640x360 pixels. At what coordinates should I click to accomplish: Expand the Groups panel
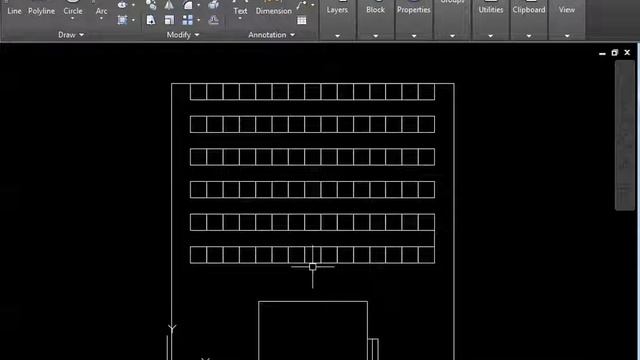[x=452, y=36]
